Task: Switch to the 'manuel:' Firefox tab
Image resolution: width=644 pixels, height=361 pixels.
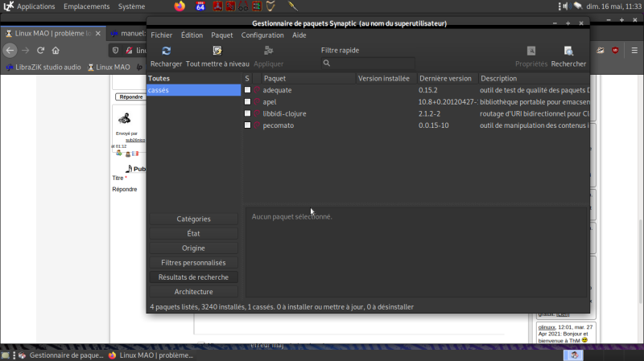Action: coord(128,34)
